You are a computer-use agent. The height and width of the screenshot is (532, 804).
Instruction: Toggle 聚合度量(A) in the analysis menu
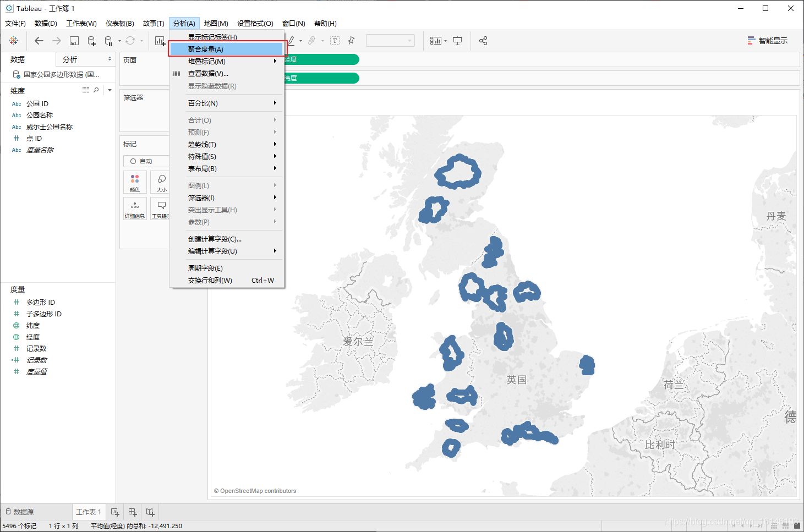click(227, 49)
